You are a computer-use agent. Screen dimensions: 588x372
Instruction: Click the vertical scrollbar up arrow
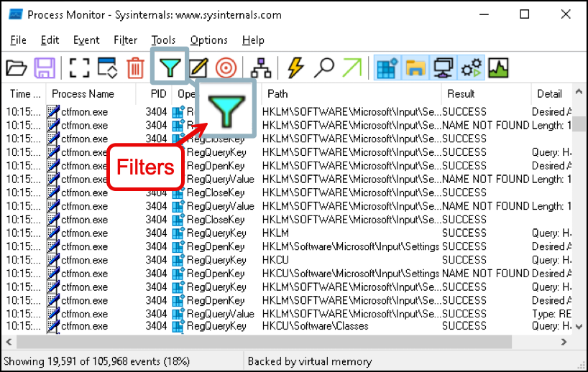tap(579, 91)
